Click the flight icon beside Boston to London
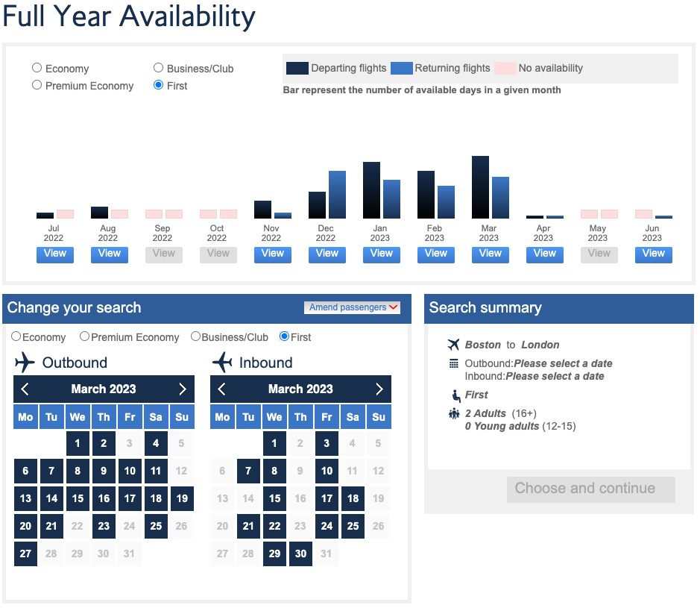Screen dimensions: 700x608 point(453,344)
